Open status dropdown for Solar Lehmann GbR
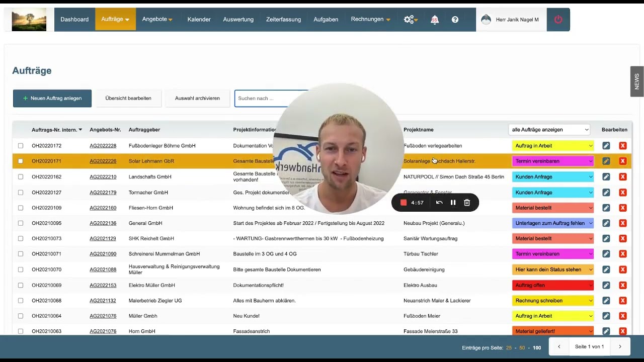 point(553,161)
